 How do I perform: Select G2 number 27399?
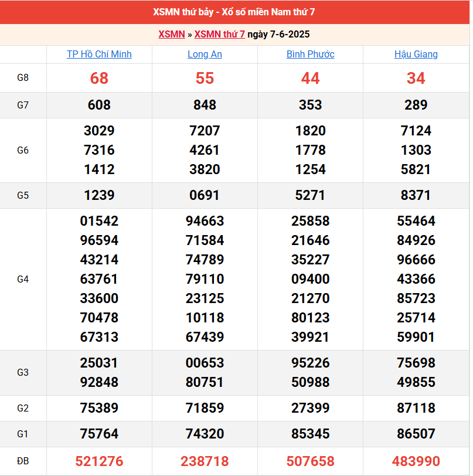(x=310, y=408)
